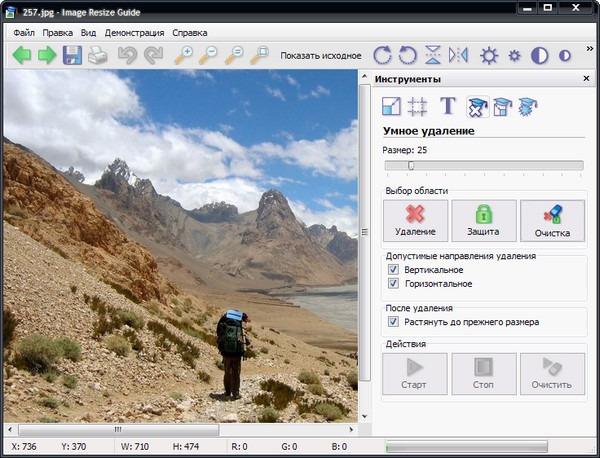
Task: Save the image with the floppy disk icon
Action: 72,55
